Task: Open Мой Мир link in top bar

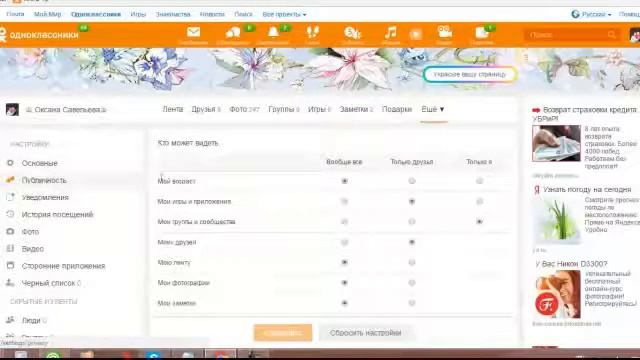Action: pos(47,14)
